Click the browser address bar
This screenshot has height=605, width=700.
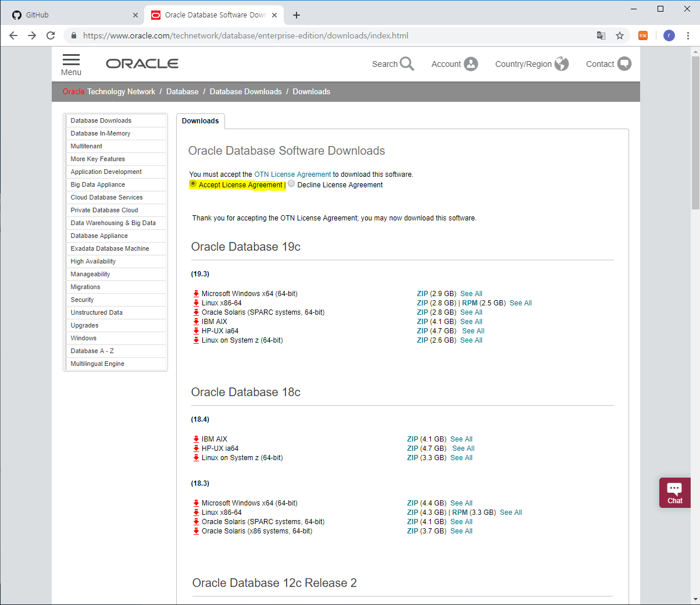click(x=337, y=35)
